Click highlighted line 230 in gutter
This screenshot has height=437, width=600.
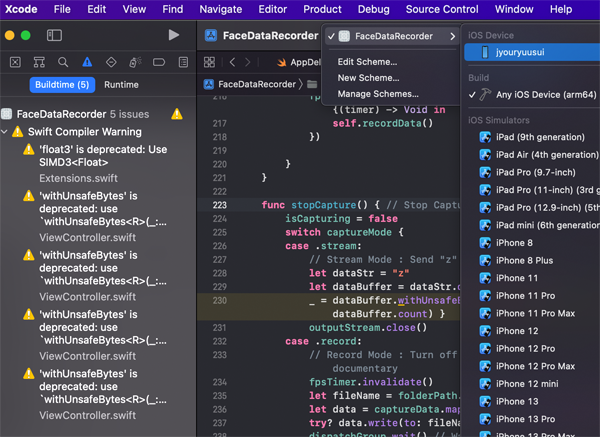[220, 300]
